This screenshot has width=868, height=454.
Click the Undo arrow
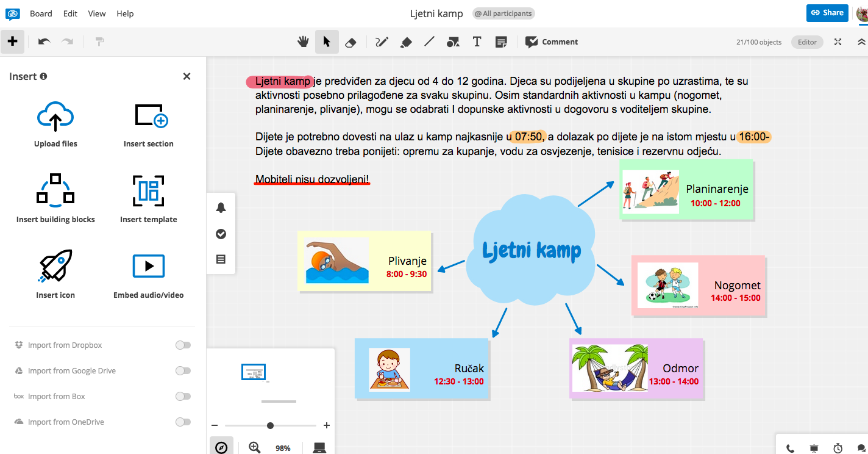tap(44, 41)
